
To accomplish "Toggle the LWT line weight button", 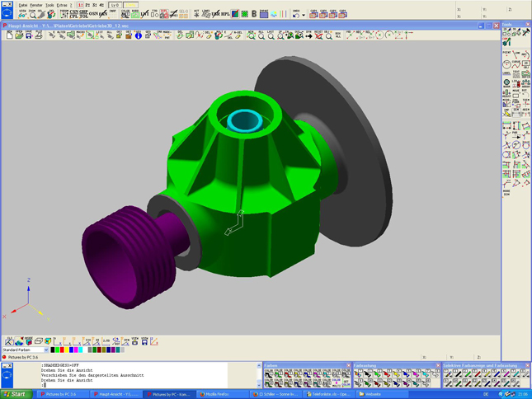I will pos(145,14).
